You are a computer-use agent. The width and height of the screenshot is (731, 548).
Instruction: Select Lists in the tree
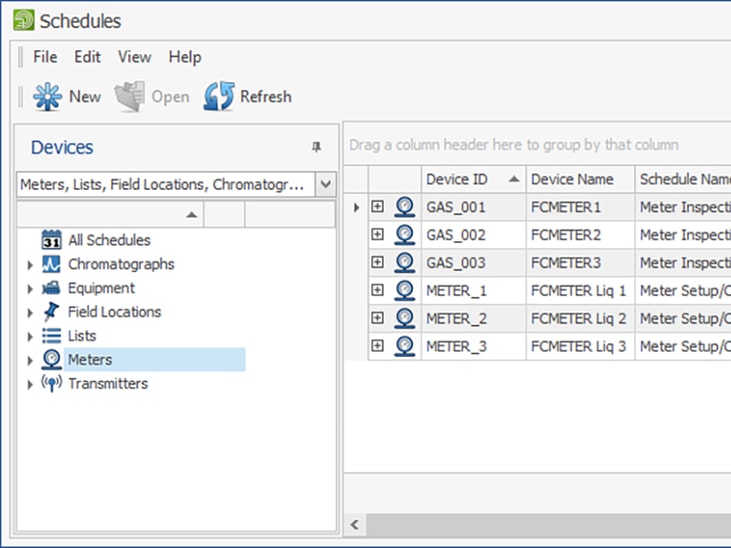82,336
